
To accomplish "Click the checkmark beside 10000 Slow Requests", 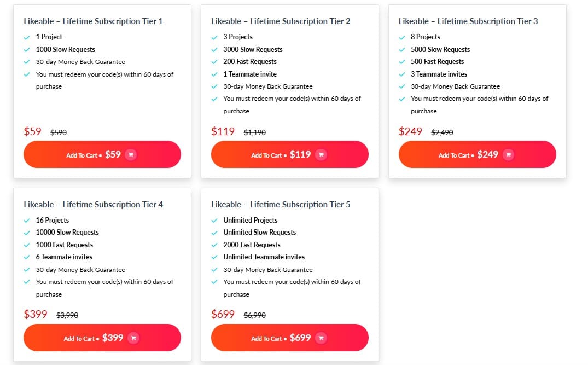I will pos(26,233).
